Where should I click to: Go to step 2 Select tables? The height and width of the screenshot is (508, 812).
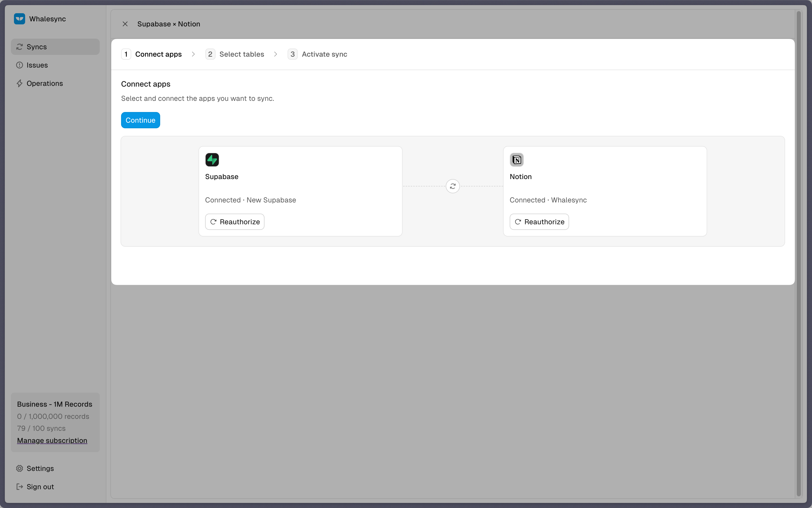235,54
